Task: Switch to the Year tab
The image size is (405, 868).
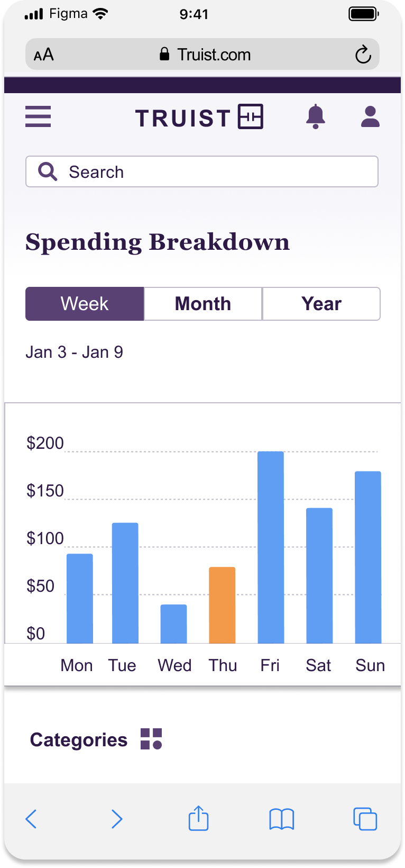Action: pos(321,304)
